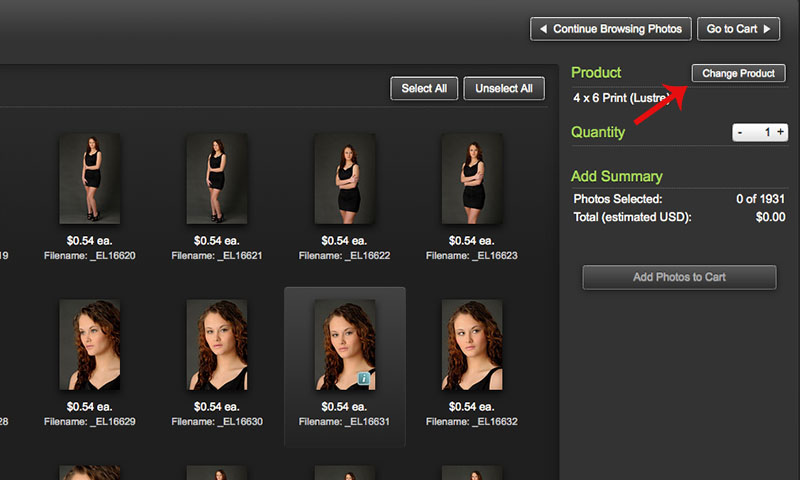Decrease quantity with the minus button
This screenshot has height=480, width=800.
click(x=740, y=132)
